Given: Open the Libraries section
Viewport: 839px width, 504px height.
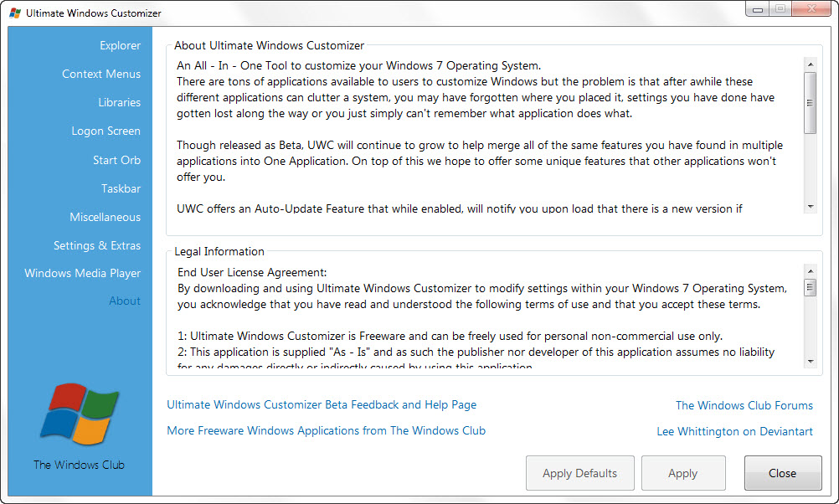Looking at the screenshot, I should pyautogui.click(x=119, y=102).
